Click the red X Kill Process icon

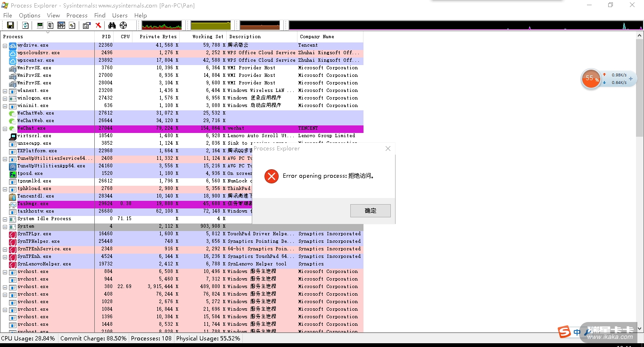98,25
